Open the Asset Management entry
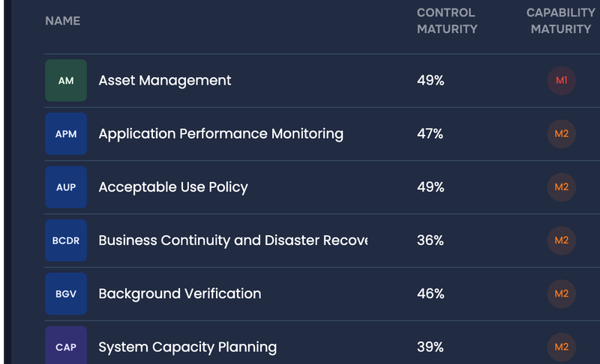The image size is (600, 364). pos(165,81)
